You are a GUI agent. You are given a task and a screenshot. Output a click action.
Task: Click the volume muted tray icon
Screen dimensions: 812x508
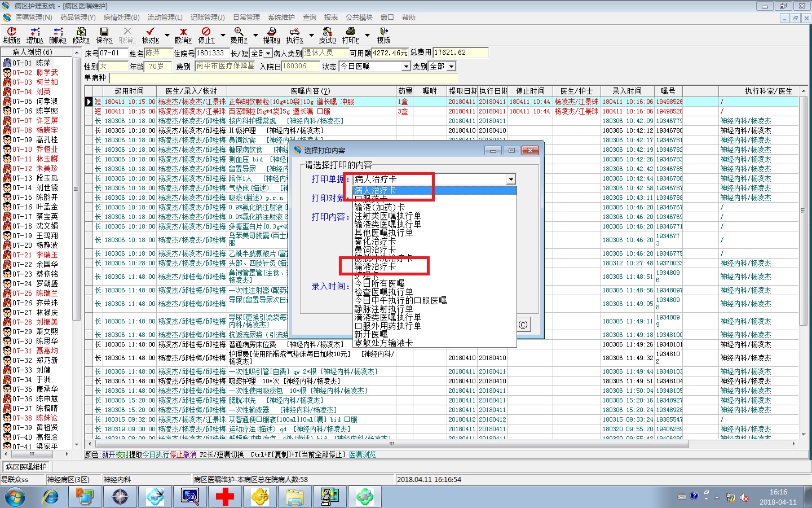(x=744, y=497)
